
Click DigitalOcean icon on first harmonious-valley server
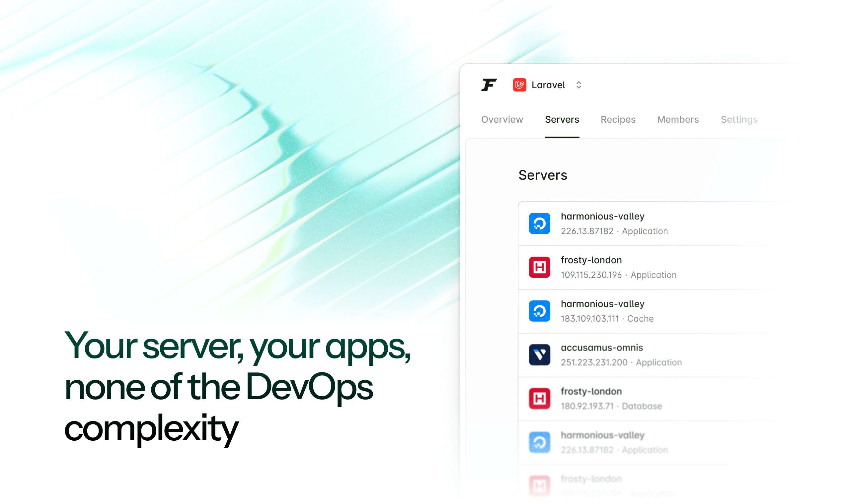click(539, 223)
